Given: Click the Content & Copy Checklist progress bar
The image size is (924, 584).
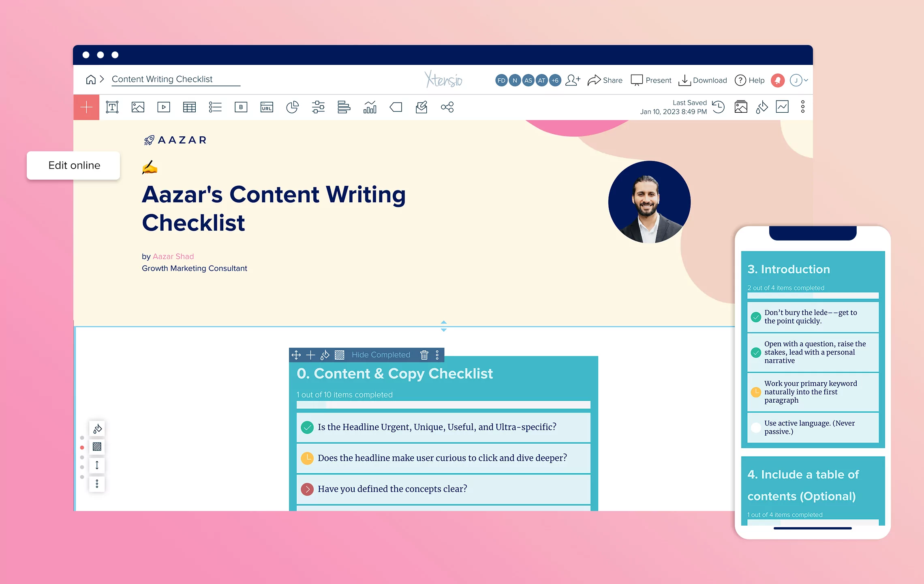Looking at the screenshot, I should pyautogui.click(x=443, y=404).
